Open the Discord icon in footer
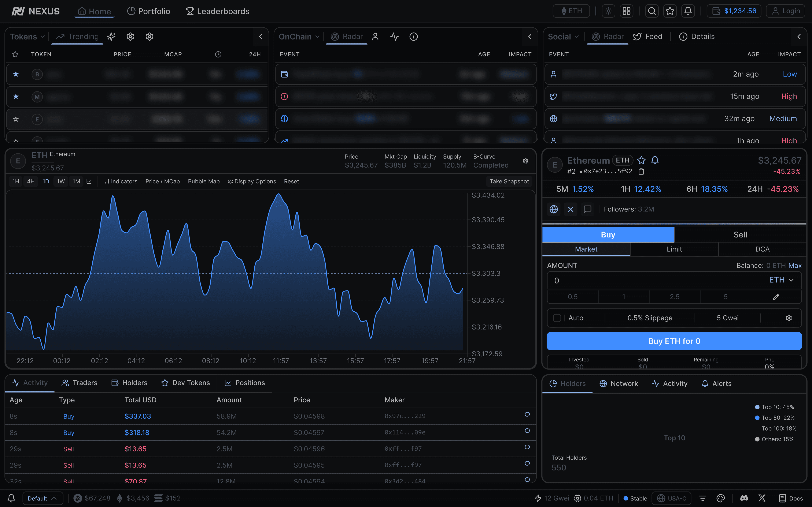 pos(744,498)
